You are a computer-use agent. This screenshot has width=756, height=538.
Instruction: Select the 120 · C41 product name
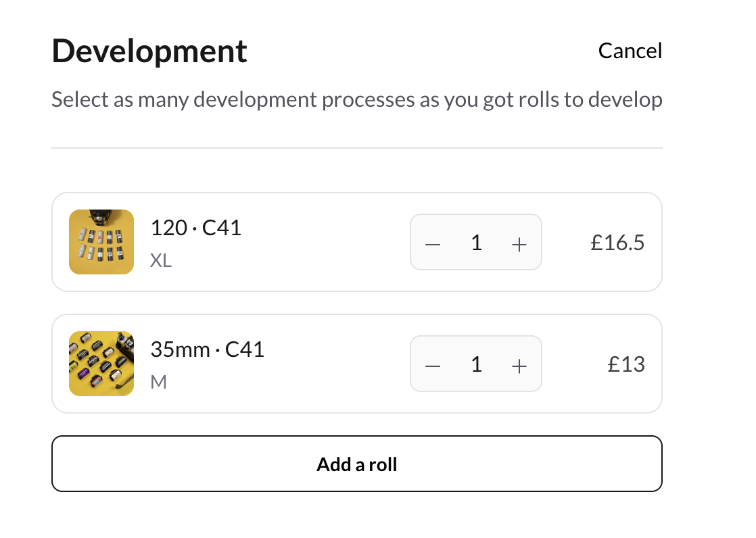point(195,228)
